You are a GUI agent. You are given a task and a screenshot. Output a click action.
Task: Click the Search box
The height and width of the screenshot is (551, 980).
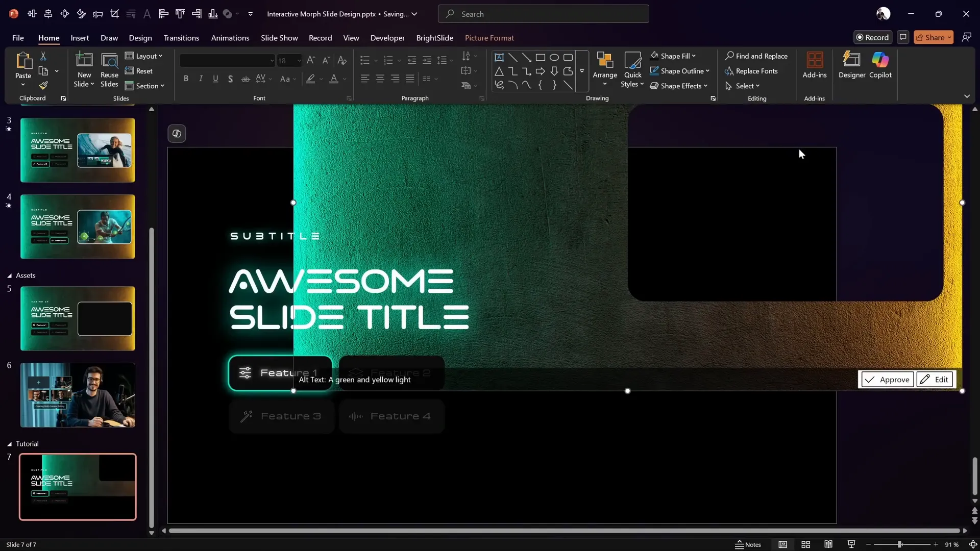(543, 14)
